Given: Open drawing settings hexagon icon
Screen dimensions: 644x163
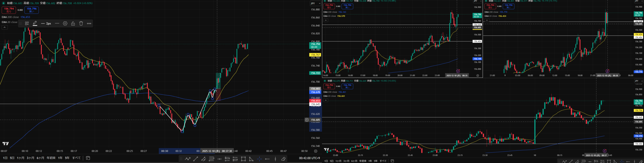Looking at the screenshot, I should tap(65, 23).
